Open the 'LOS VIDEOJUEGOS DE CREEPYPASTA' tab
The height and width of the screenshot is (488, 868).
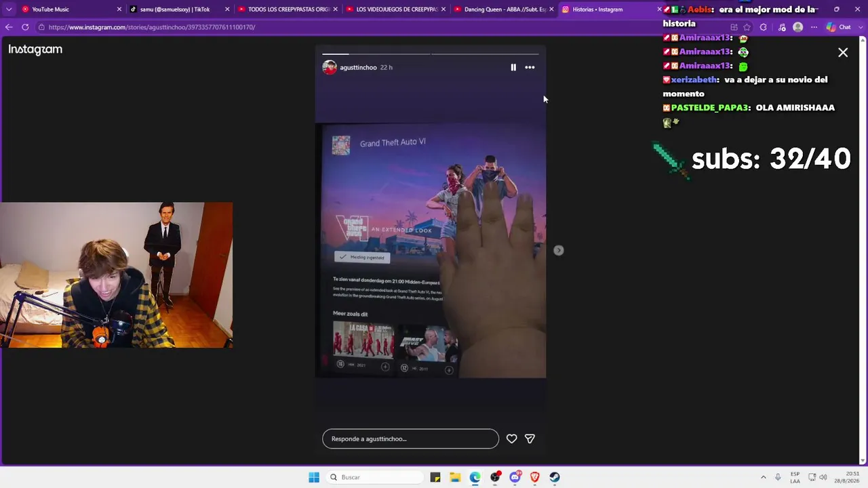395,9
